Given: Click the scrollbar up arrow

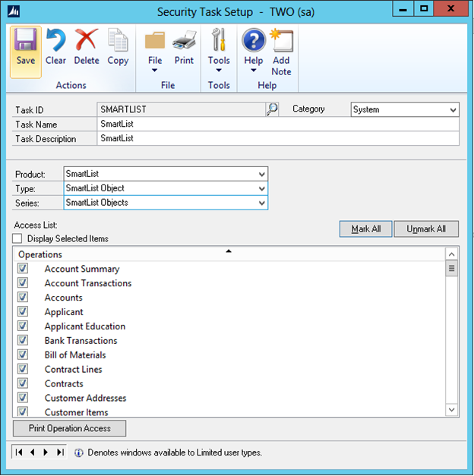Looking at the screenshot, I should 451,254.
